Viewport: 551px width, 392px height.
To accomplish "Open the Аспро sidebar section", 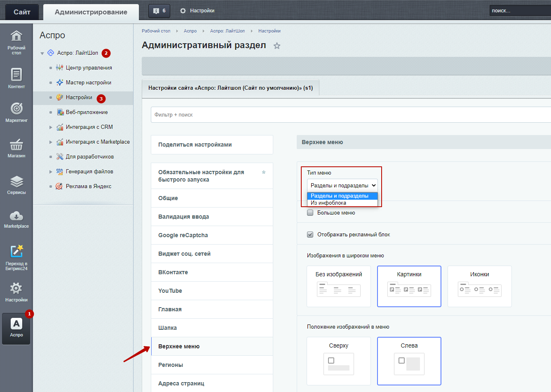I will click(16, 328).
